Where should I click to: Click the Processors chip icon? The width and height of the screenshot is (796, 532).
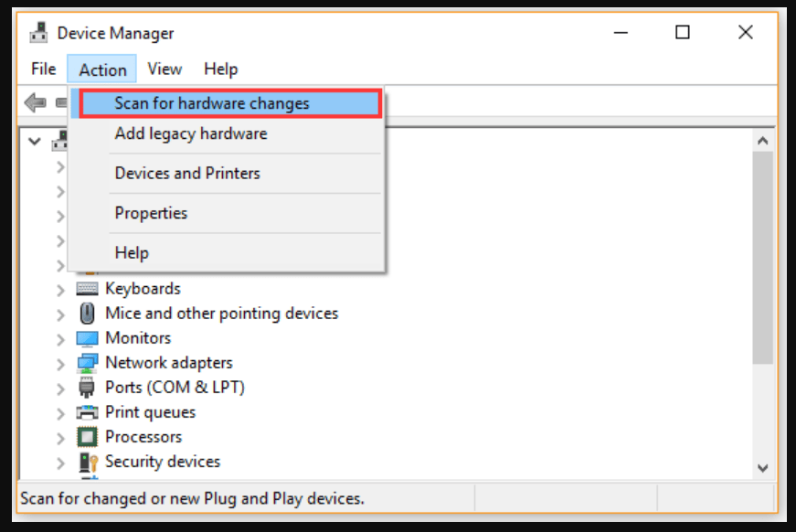click(88, 436)
